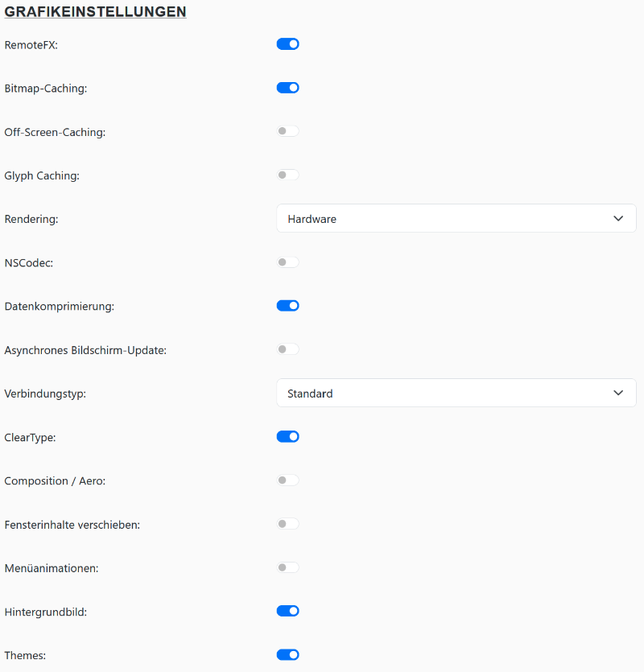The image size is (644, 672).
Task: Disable the ClearType toggle
Action: pos(287,436)
